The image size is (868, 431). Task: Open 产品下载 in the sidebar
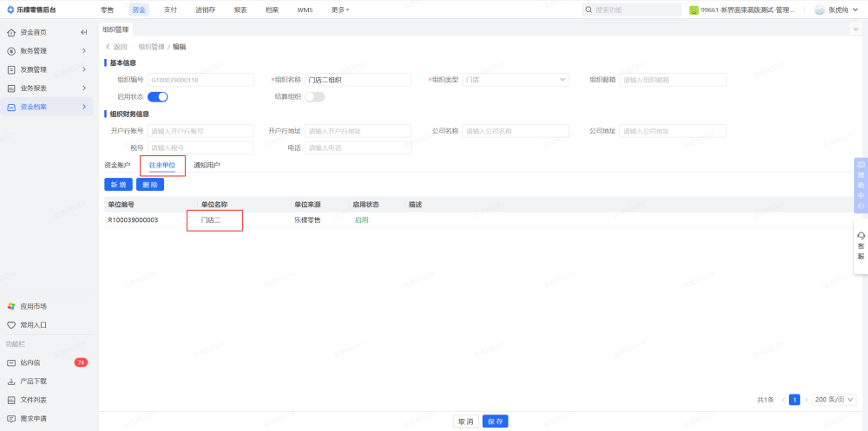(x=33, y=382)
